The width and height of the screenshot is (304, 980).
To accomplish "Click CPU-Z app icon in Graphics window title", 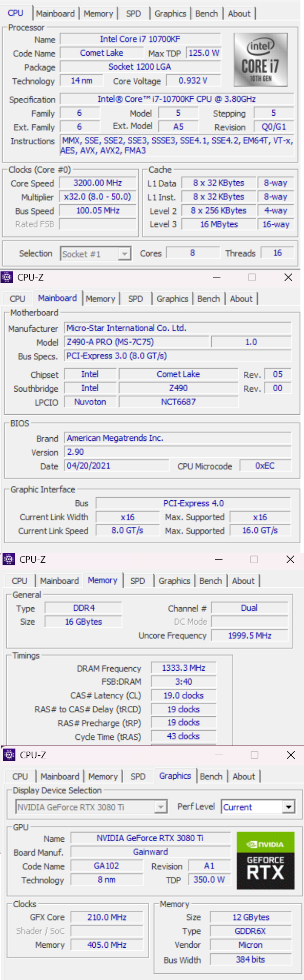I will tap(9, 755).
